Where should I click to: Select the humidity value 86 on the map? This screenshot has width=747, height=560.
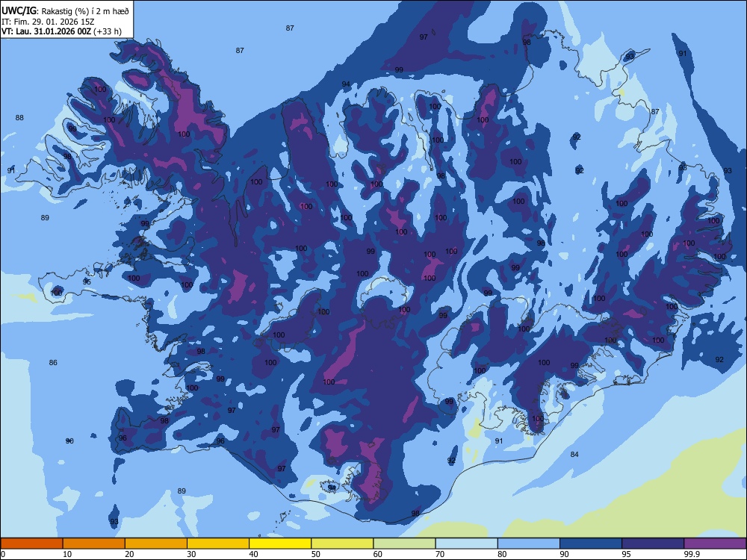click(x=53, y=362)
